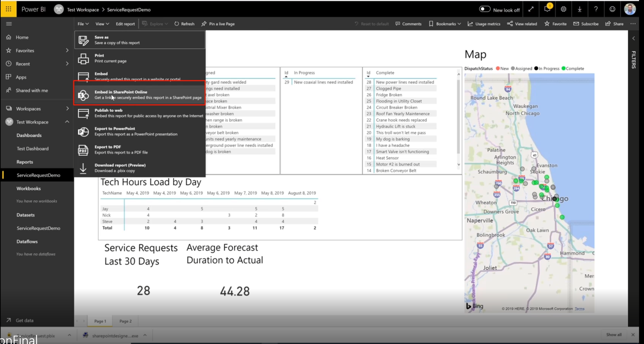Open Bookmarks dropdown

click(x=445, y=24)
